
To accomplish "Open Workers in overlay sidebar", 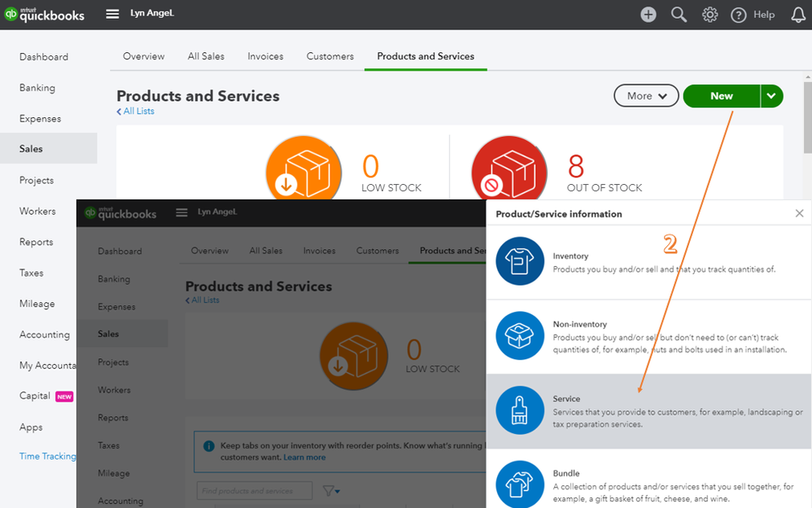I will 114,390.
